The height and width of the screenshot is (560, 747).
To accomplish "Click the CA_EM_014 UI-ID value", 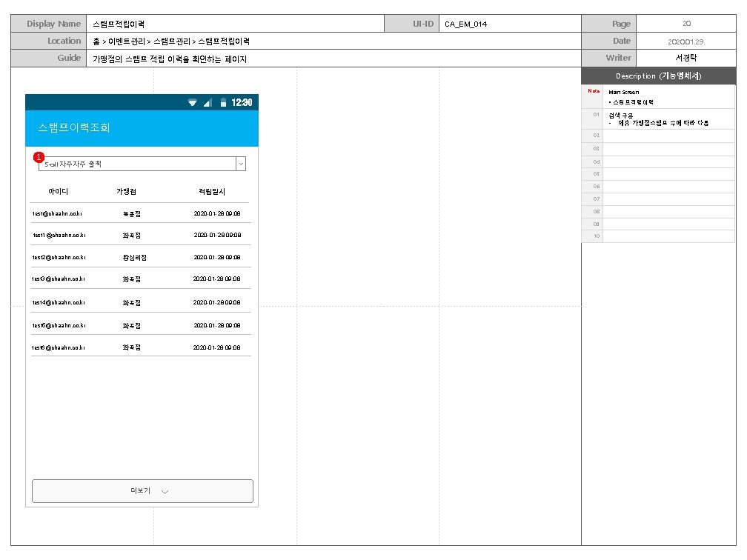I will 465,24.
